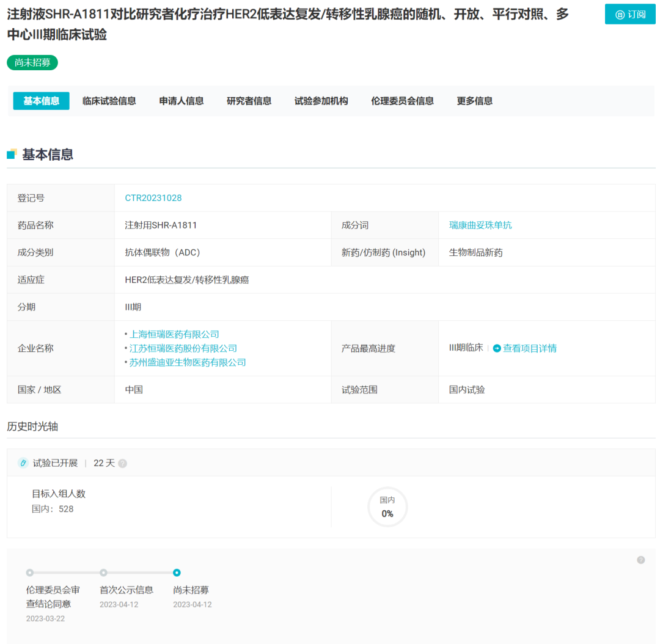Open registration number CTR20231028 link
The width and height of the screenshot is (660, 644).
[153, 198]
